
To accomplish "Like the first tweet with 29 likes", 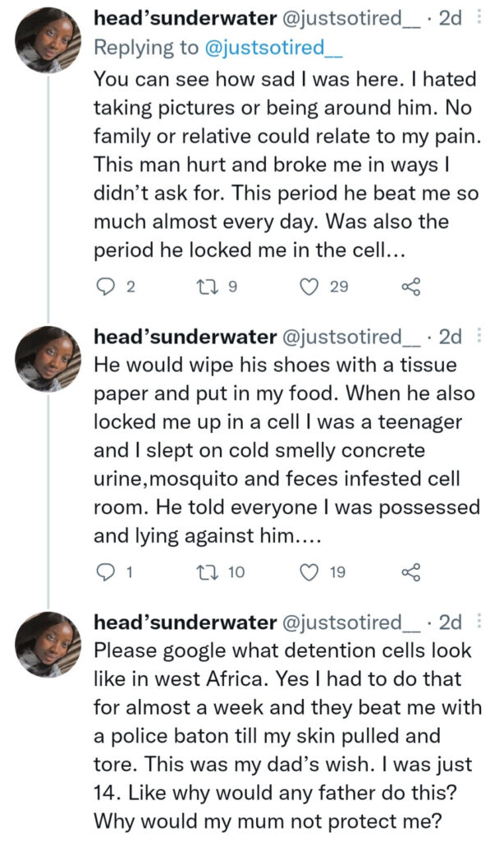I will (x=309, y=287).
